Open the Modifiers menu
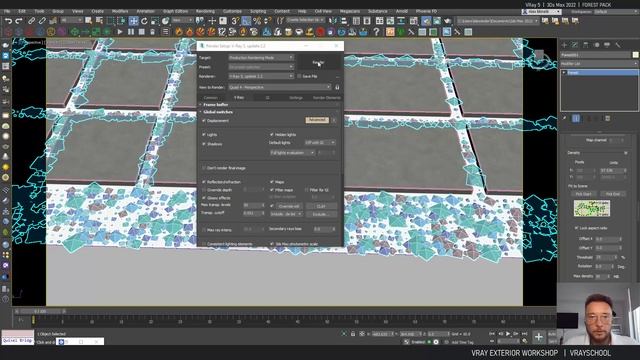The image size is (640, 360). click(x=120, y=11)
